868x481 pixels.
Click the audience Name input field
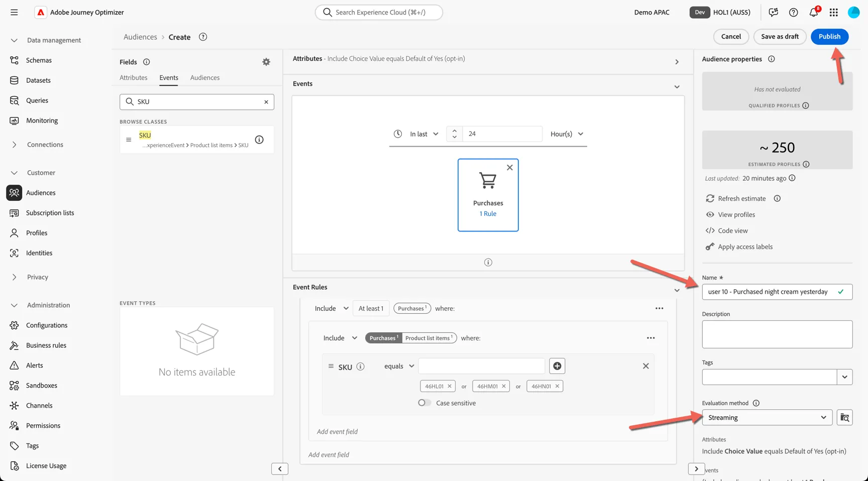point(777,292)
